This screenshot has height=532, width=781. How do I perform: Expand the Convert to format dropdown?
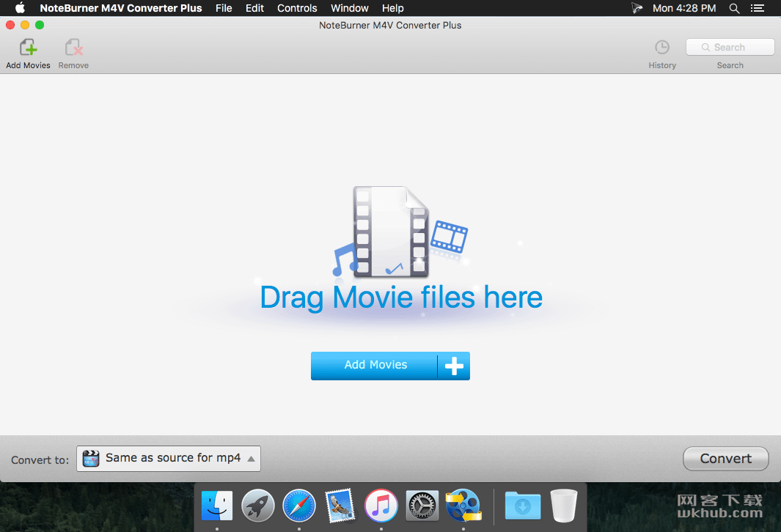tap(169, 458)
